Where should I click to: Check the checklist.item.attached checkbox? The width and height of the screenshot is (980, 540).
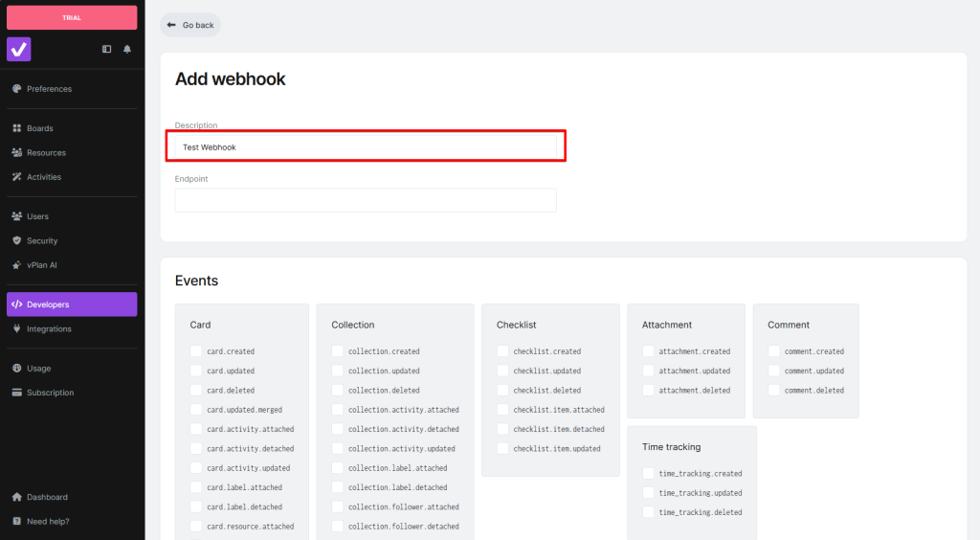502,410
